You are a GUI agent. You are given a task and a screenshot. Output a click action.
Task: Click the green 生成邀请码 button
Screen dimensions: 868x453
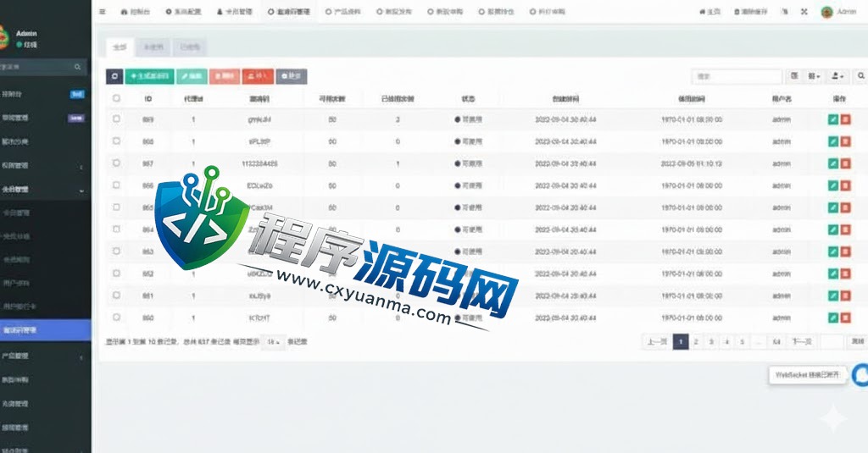pos(149,76)
